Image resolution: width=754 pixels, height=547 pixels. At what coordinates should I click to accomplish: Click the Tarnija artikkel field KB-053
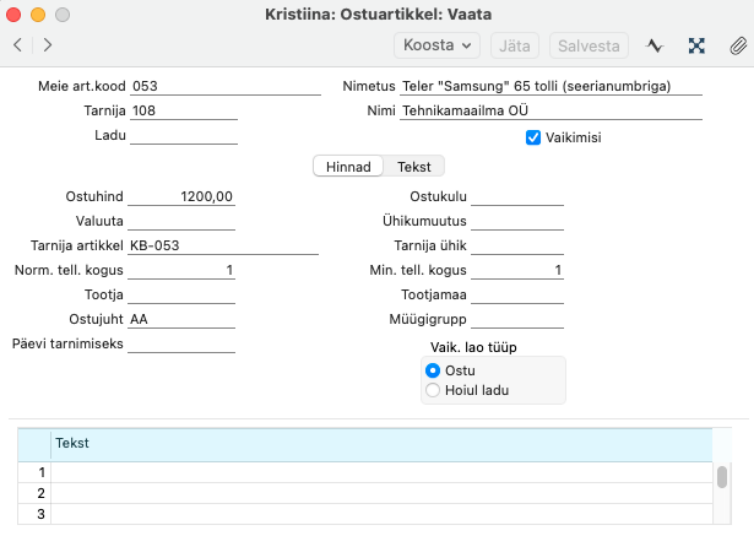223,246
